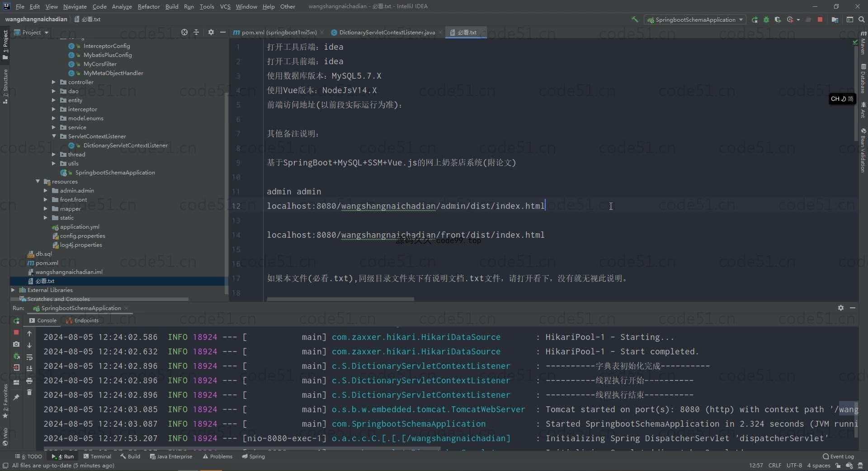Toggle scroll to end of console
The width and height of the screenshot is (868, 471).
tap(29, 369)
